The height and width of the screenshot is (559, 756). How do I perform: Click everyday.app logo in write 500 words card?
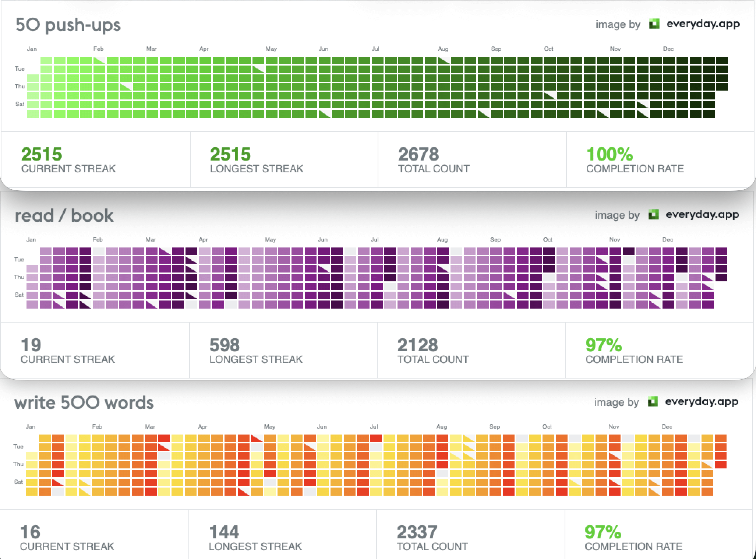[653, 402]
